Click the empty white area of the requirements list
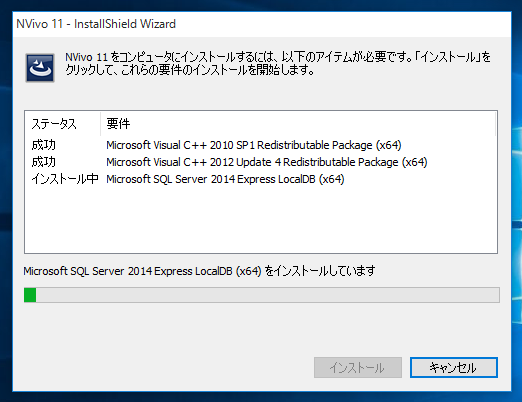 click(x=261, y=220)
